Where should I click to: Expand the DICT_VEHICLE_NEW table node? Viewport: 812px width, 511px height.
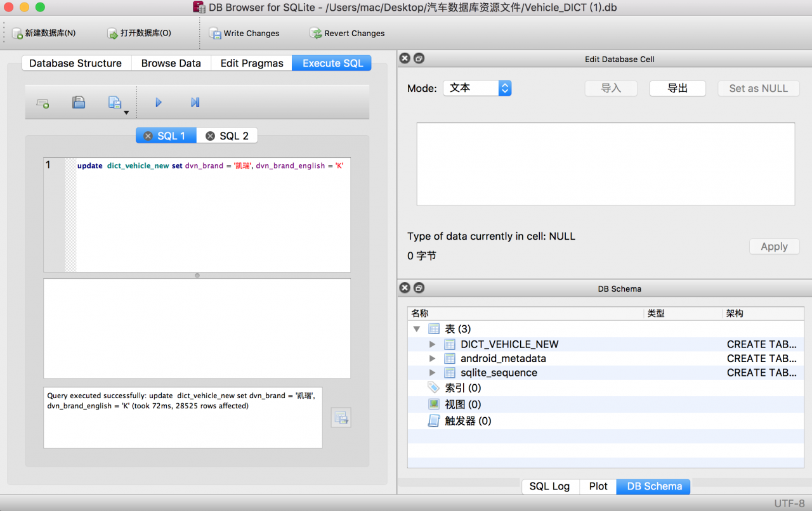433,344
